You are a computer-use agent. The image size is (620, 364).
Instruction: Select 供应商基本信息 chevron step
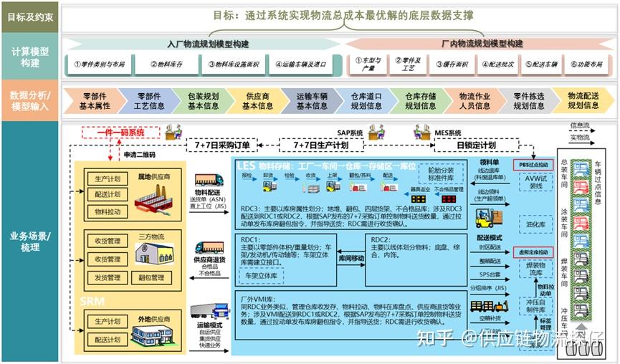click(257, 101)
